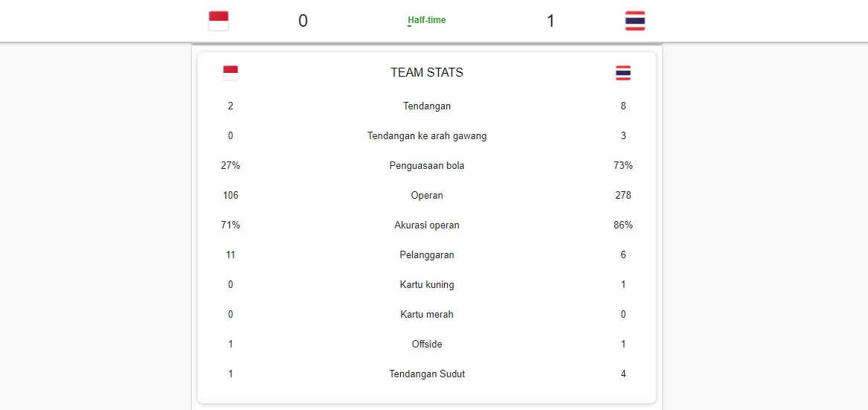The image size is (868, 410).
Task: Click the Indonesia flag in Team Stats
Action: [231, 73]
